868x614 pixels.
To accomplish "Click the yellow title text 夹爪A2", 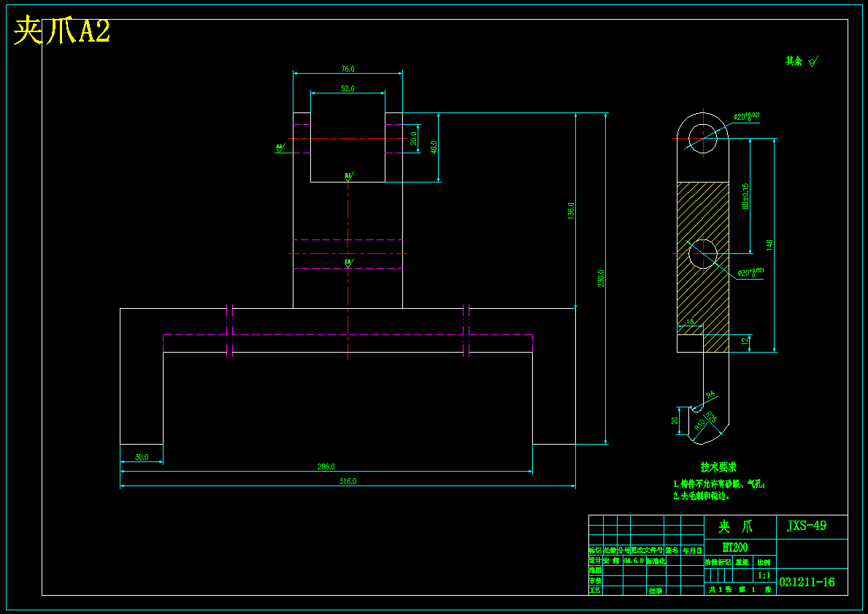I will point(61,31).
